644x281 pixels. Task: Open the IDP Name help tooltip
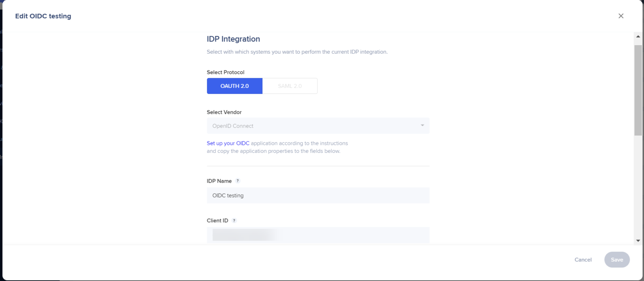[x=237, y=180]
